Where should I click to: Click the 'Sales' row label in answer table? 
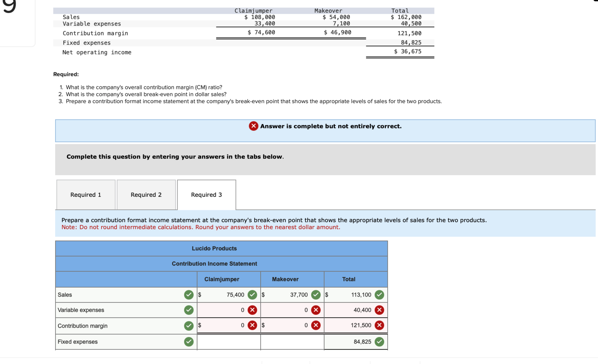[x=65, y=295]
